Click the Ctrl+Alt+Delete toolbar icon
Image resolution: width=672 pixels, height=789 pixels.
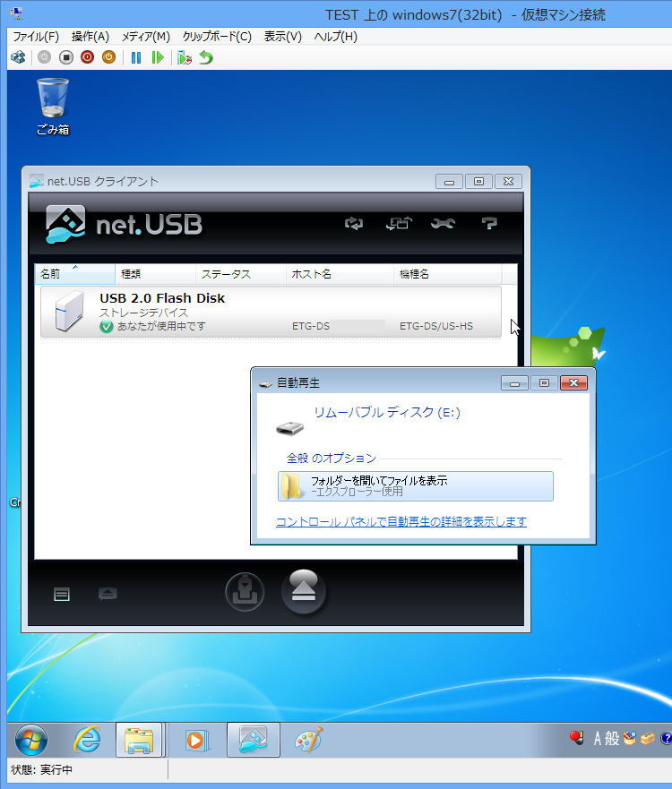tap(19, 57)
